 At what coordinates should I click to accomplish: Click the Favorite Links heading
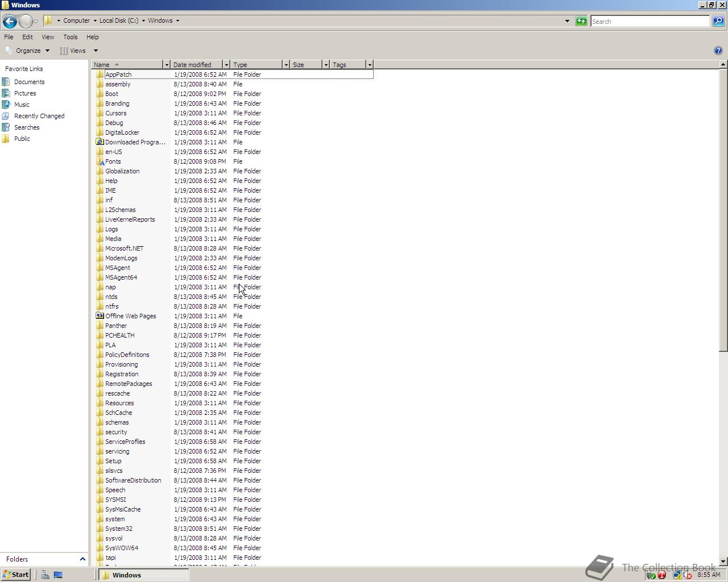click(24, 69)
